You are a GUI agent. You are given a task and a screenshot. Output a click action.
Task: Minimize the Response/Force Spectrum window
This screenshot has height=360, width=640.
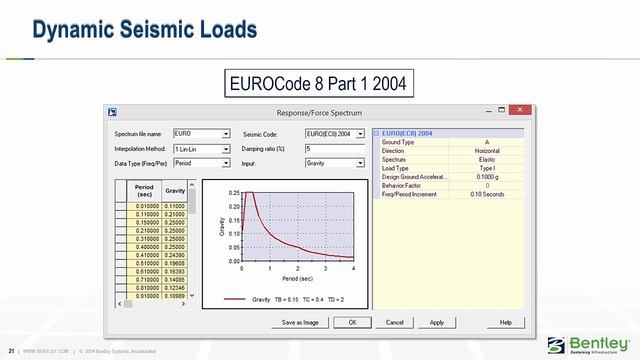(x=489, y=110)
